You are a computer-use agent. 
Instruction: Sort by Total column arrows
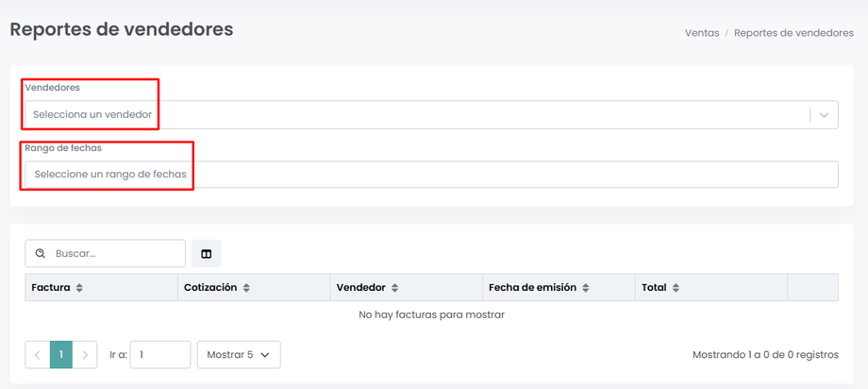tap(676, 288)
